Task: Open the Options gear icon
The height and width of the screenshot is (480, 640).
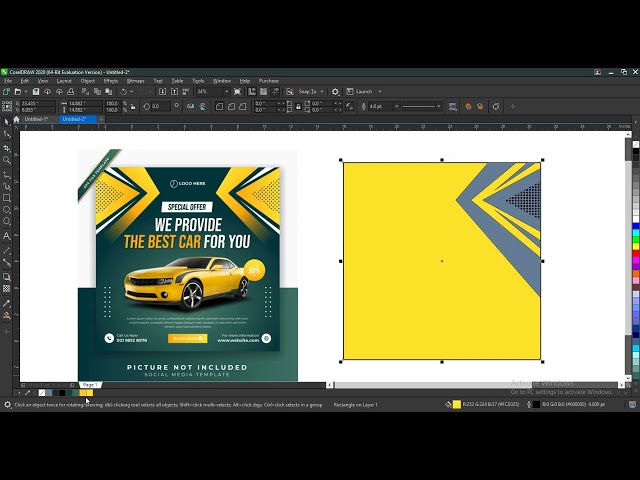Action: tap(335, 91)
